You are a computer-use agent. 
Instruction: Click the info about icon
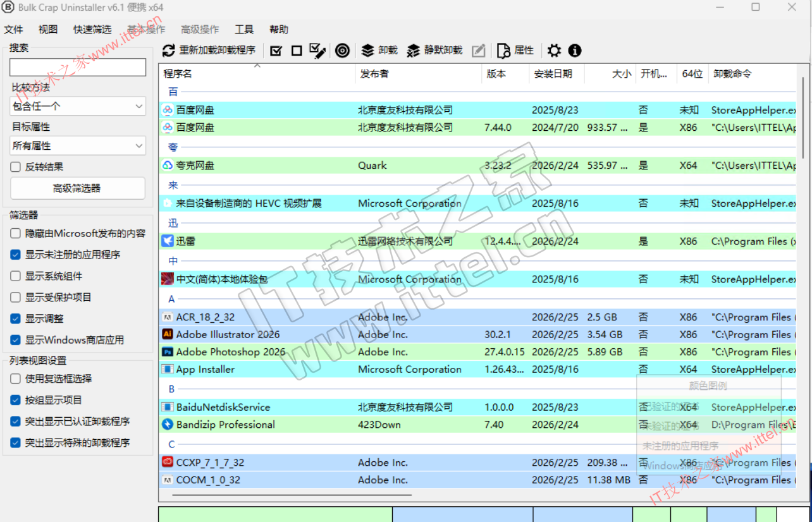click(574, 51)
